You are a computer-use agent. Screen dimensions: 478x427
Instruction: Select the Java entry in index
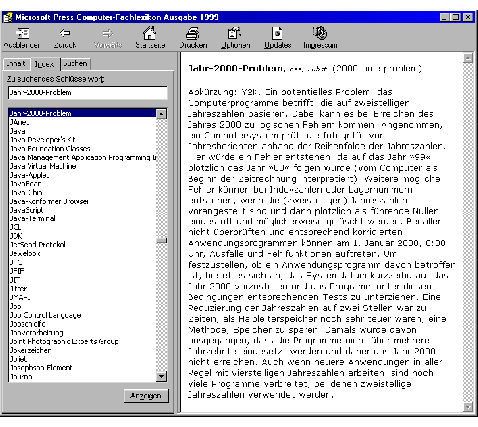point(17,131)
